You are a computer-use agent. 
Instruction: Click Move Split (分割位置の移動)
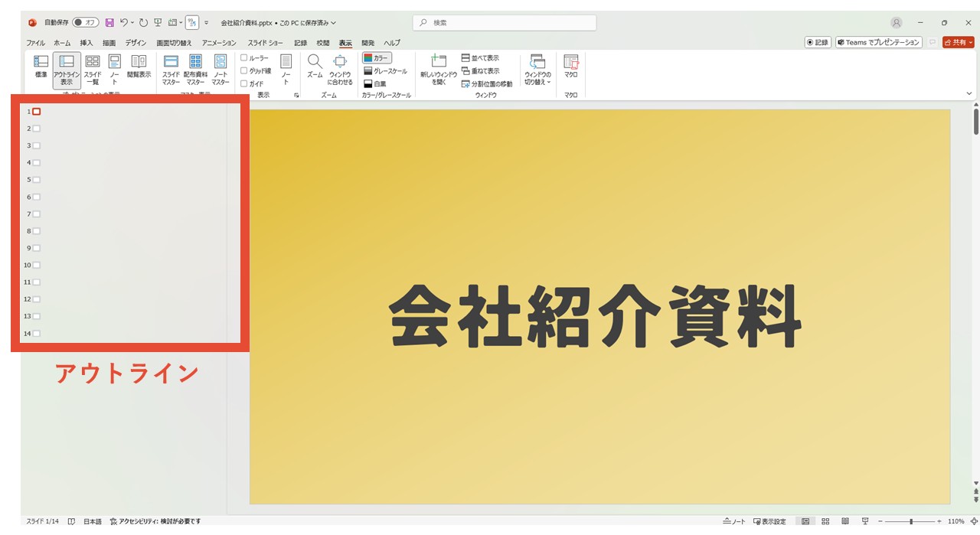coord(487,83)
